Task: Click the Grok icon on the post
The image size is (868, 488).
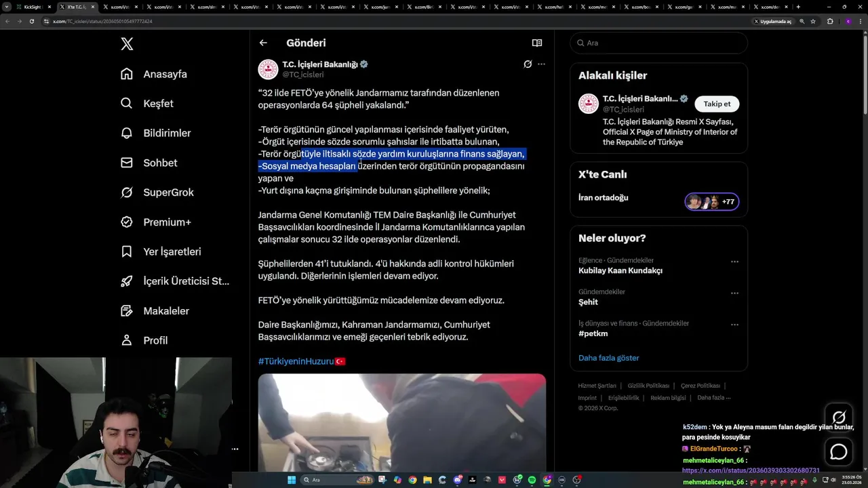Action: (x=528, y=64)
